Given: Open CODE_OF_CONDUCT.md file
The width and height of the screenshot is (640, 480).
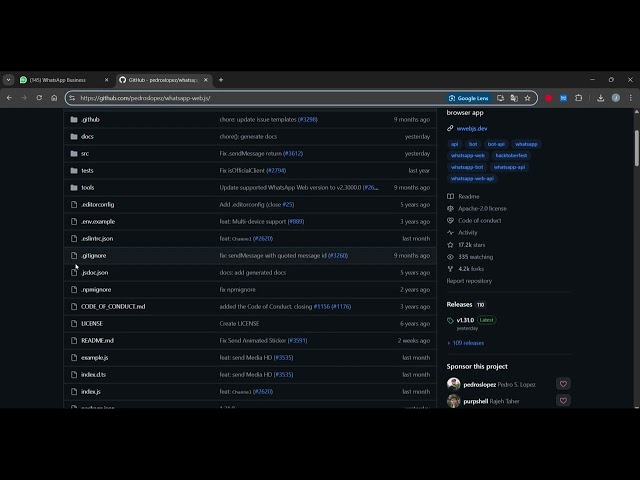Looking at the screenshot, I should tap(113, 307).
